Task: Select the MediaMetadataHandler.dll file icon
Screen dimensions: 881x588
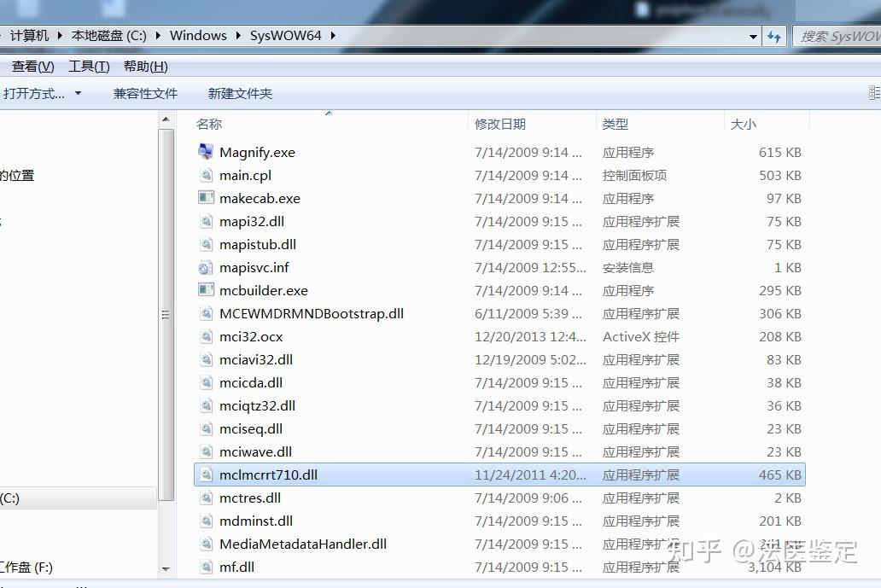Action: click(206, 543)
